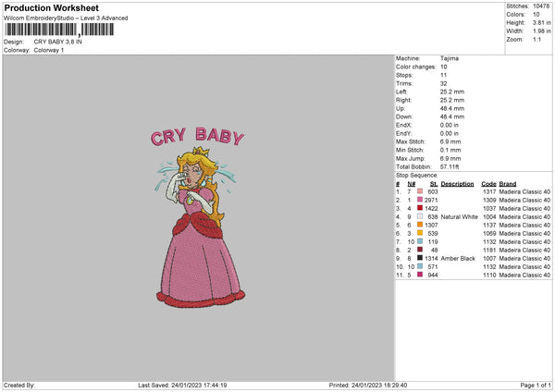This screenshot has height=392, width=555.
Task: Click the Madeira Classic 40 brand beside code 1110
Action: (524, 275)
